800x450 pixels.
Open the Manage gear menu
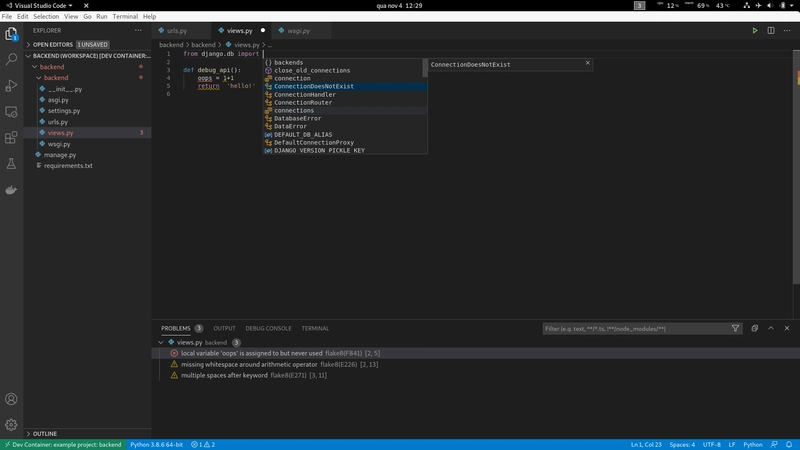pos(11,425)
